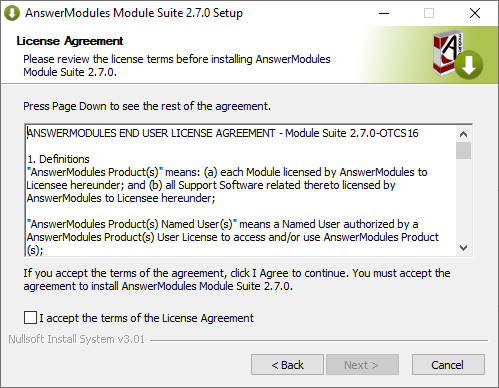
Task: Check "I accept the terms of the License Agreement"
Action: [30, 318]
